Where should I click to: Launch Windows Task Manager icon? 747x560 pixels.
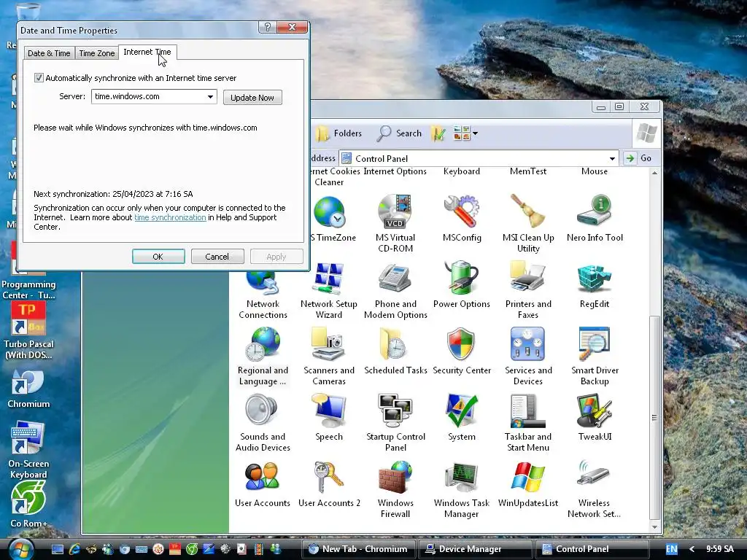click(x=462, y=489)
